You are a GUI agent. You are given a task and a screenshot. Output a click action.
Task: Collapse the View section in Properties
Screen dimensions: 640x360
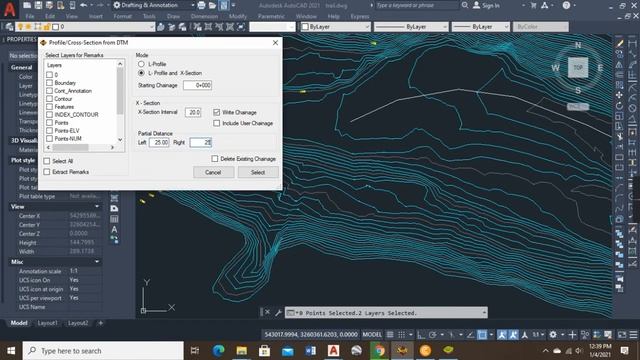[97, 207]
